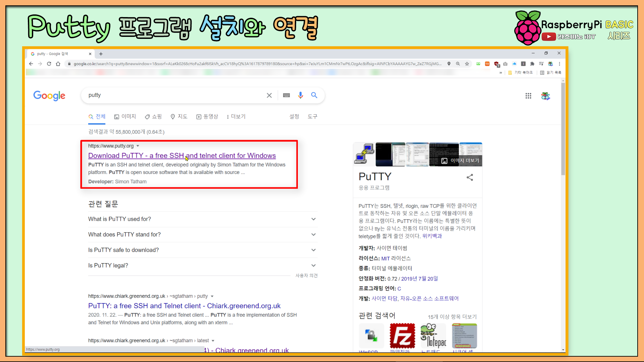
Task: Expand "Is PuTTY safe to download?" question
Action: click(x=313, y=250)
